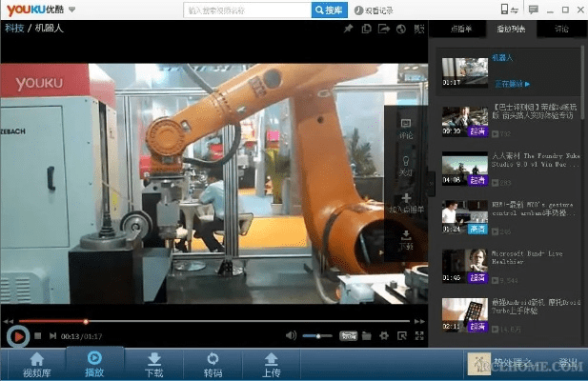Image resolution: width=588 pixels, height=381 pixels.
Task: Mute the volume speaker icon
Action: coord(291,335)
